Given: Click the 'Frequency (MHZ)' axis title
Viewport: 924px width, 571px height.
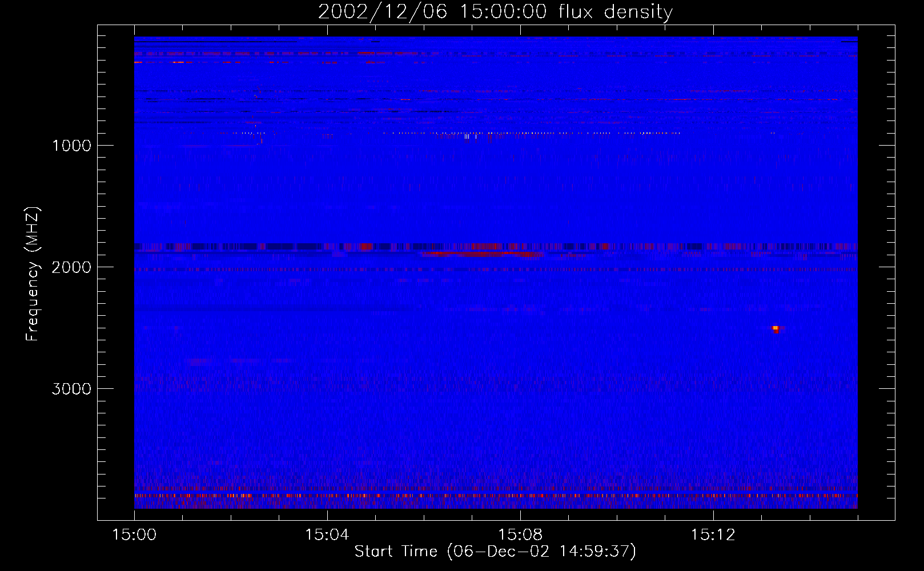Looking at the screenshot, I should pyautogui.click(x=33, y=274).
